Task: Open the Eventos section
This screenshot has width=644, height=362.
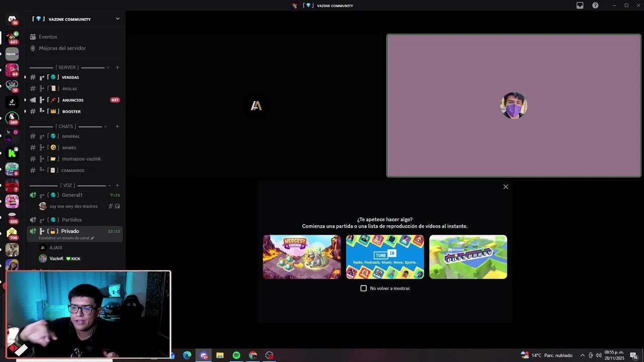Action: (x=75, y=37)
